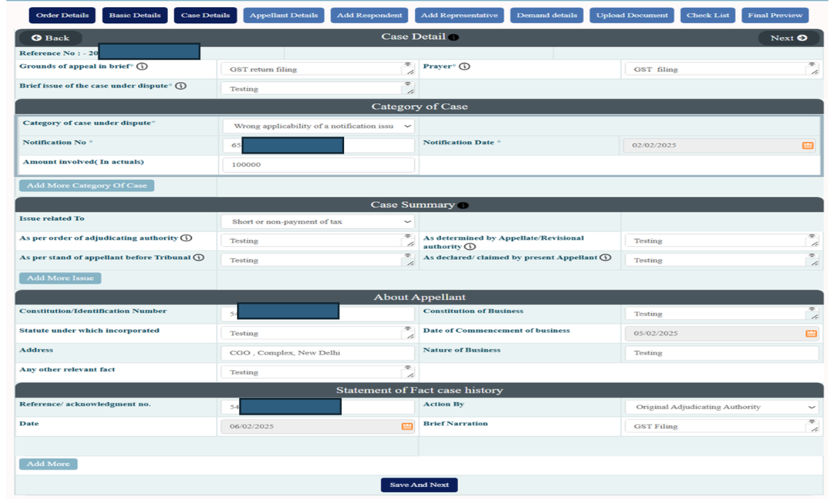Screen dimensions: 834x504
Task: Click the Next button
Action: click(789, 38)
